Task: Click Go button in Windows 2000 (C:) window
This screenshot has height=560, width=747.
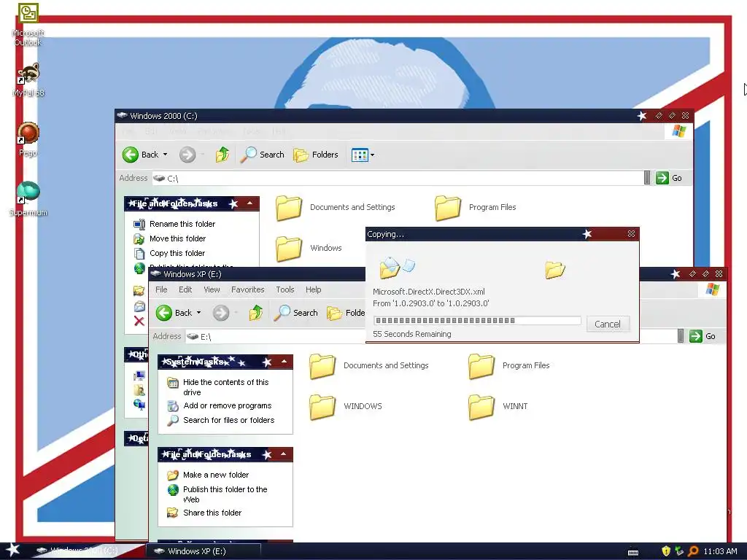Action: pyautogui.click(x=669, y=178)
